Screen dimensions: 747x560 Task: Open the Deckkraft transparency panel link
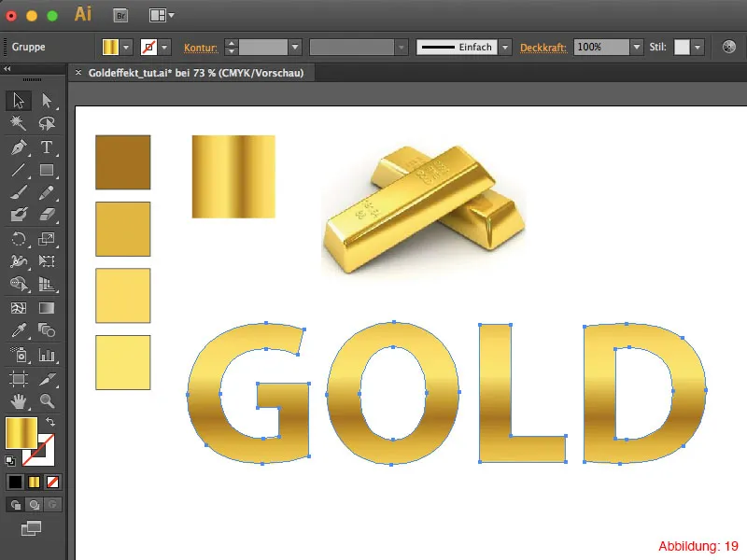pos(543,48)
